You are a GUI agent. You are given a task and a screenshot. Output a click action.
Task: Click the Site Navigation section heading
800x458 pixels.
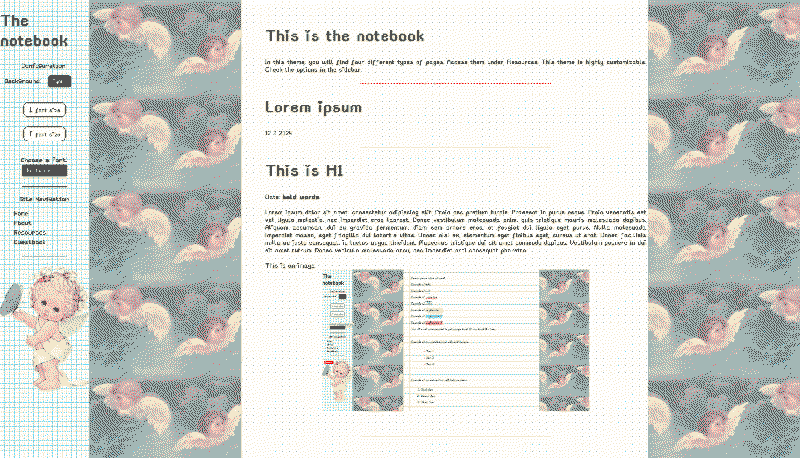tap(44, 199)
